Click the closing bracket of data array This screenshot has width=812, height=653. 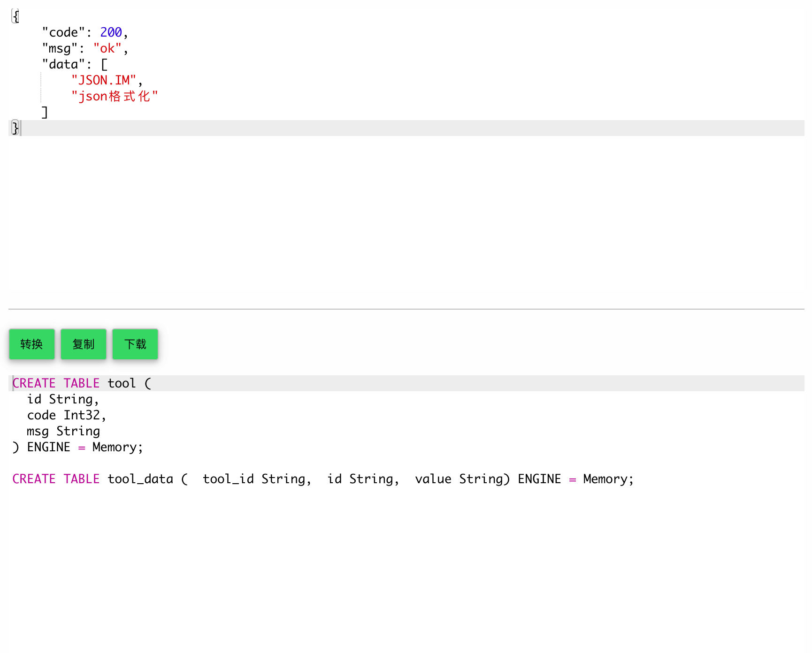45,112
